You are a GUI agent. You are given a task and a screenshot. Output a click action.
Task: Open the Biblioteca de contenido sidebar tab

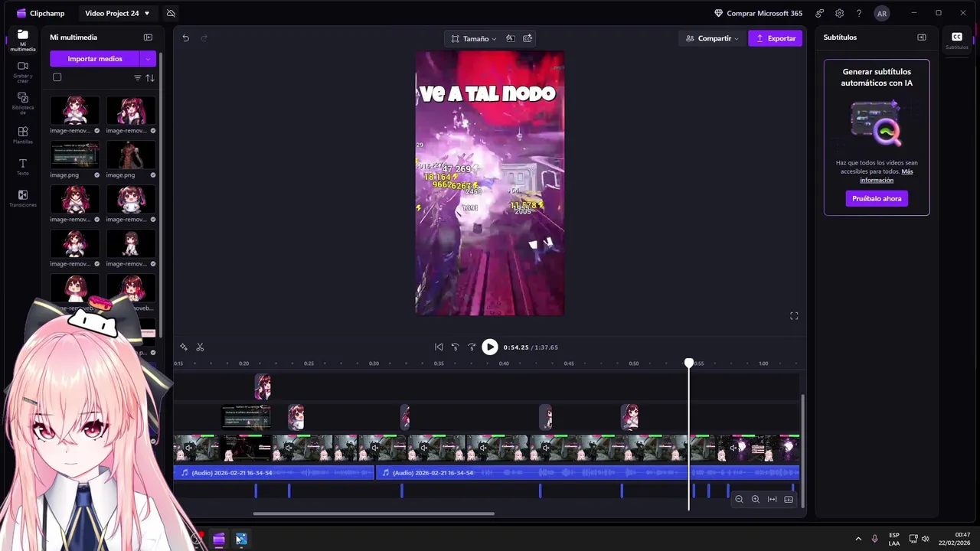click(x=22, y=103)
